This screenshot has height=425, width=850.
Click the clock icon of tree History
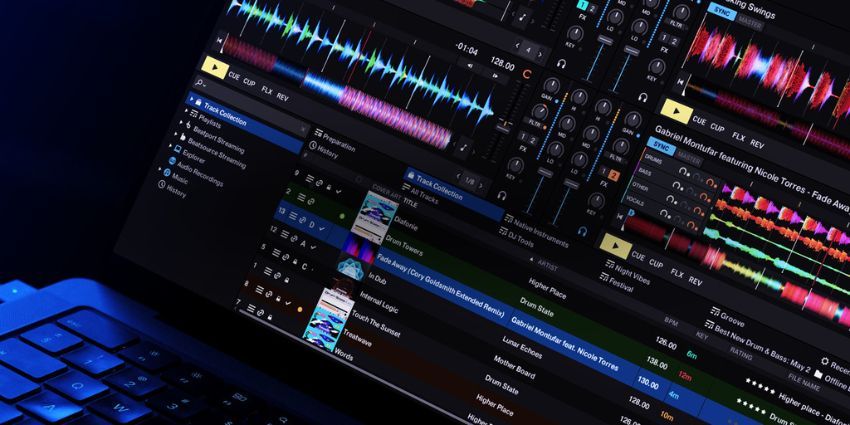(161, 185)
